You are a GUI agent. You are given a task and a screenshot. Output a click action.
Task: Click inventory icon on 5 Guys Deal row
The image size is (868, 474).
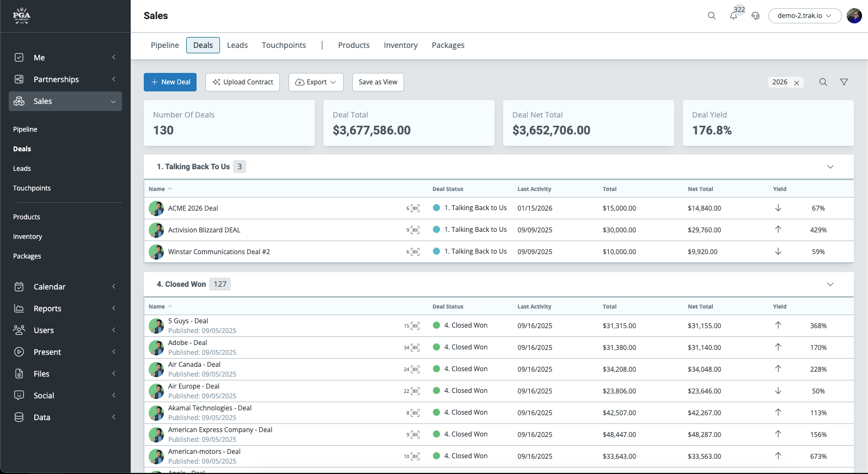[415, 326]
